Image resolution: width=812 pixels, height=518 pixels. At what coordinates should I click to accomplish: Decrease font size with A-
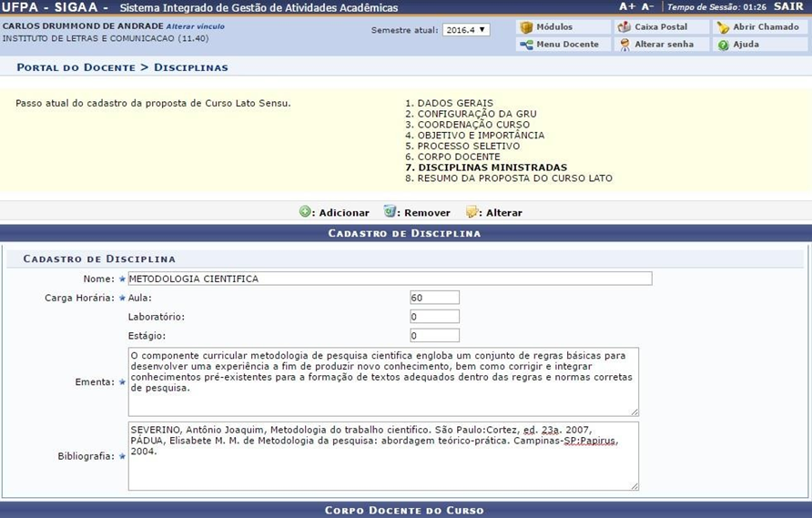click(x=647, y=6)
